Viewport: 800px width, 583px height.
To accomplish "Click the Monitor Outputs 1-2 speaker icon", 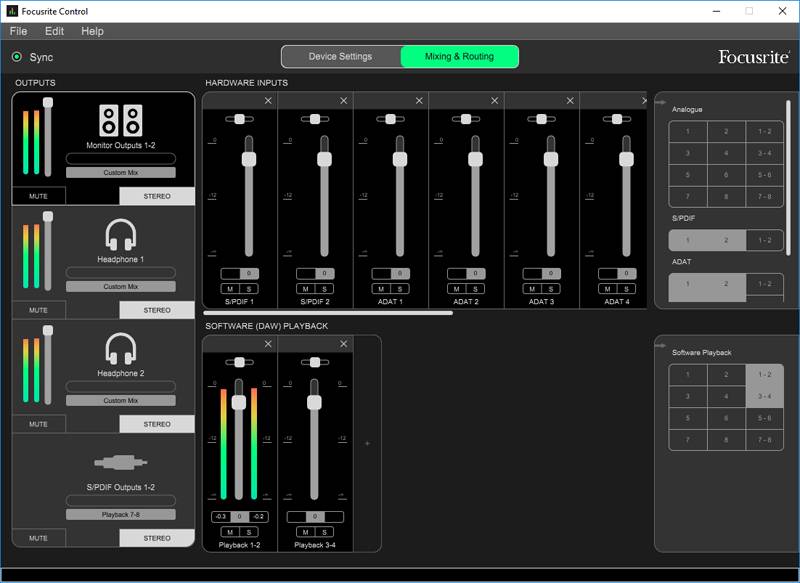I will (120, 121).
